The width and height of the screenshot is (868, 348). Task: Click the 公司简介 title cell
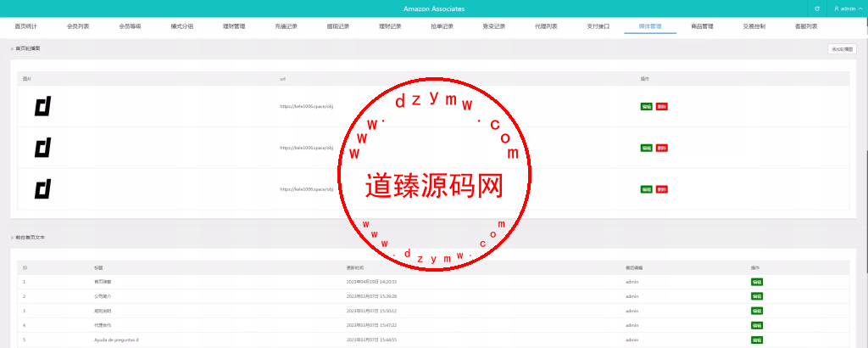coord(103,296)
